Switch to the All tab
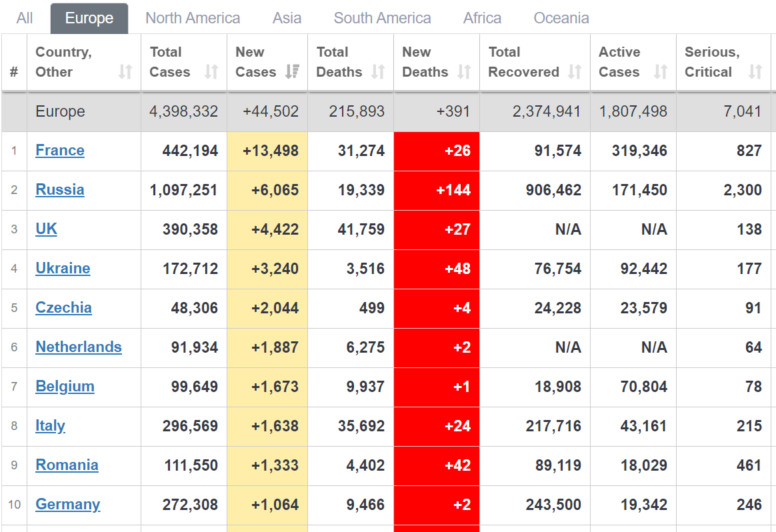This screenshot has width=776, height=532. coord(25,18)
